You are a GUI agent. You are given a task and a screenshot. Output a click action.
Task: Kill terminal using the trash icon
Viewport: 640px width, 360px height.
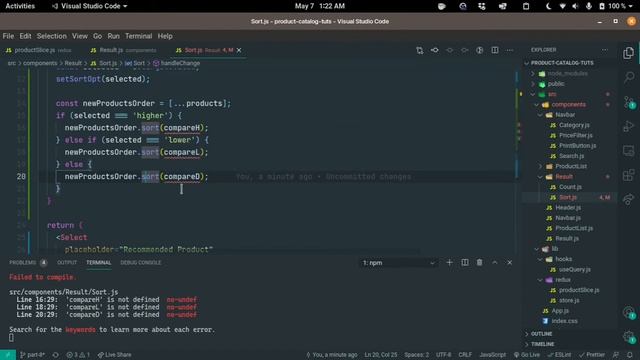(480, 262)
